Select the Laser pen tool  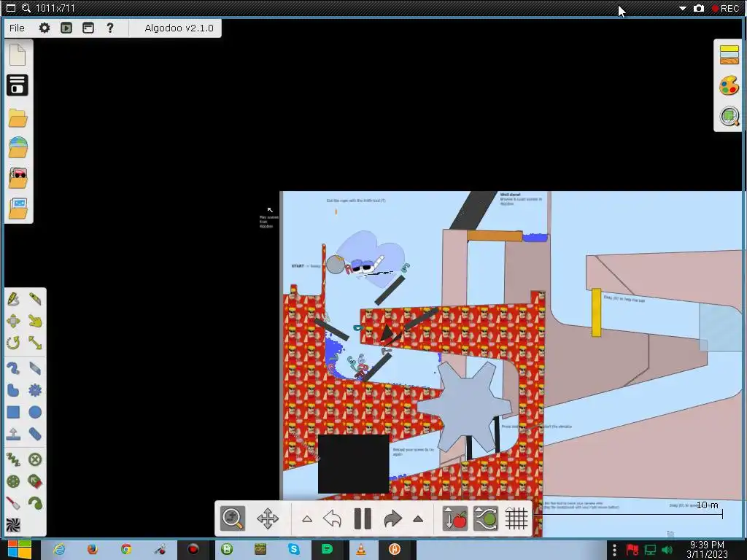click(13, 503)
